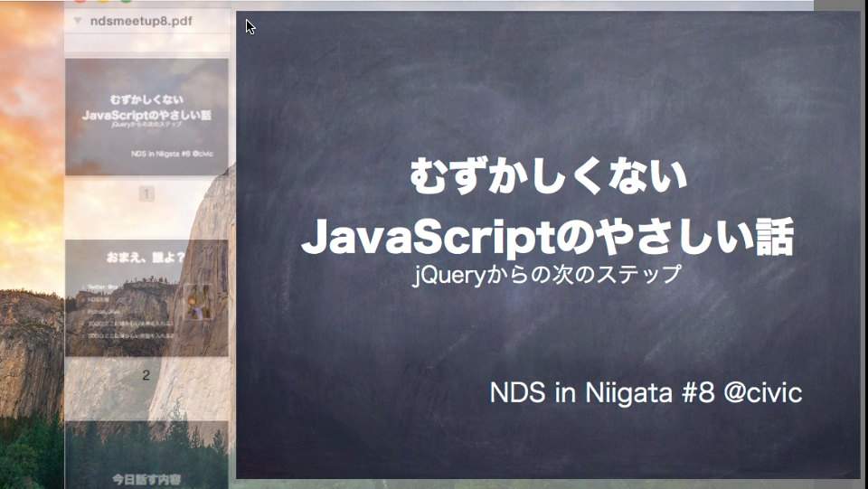
Task: Click the profile photo in the page 2 thumbnail
Action: [197, 301]
